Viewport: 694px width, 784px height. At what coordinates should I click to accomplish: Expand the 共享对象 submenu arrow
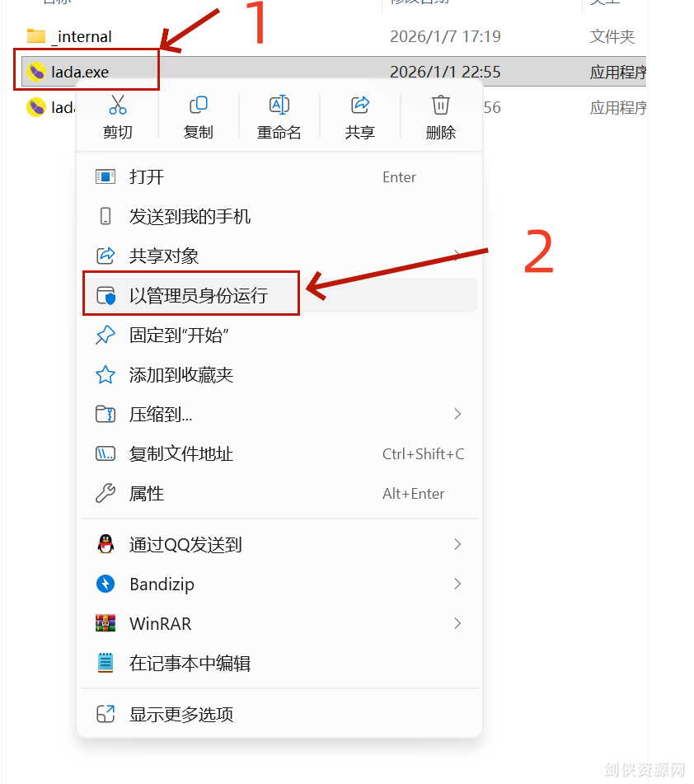(457, 256)
